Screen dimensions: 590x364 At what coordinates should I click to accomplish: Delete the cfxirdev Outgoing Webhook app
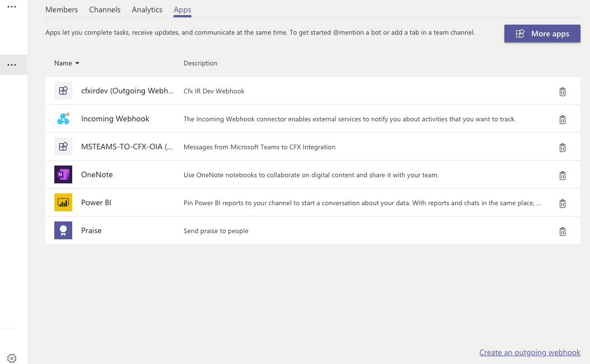tap(563, 92)
